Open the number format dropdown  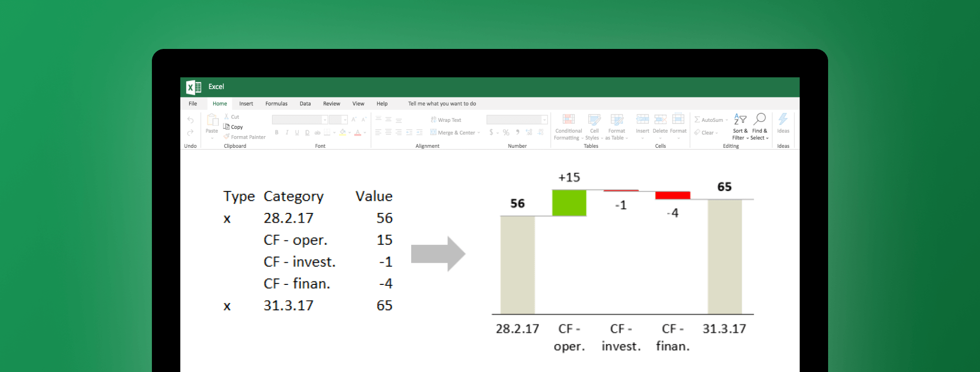(x=544, y=120)
